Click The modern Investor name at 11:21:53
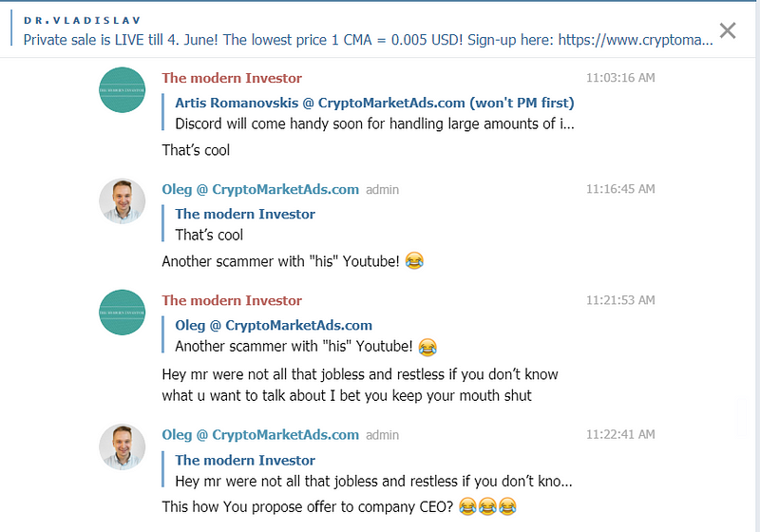This screenshot has width=760, height=532. (232, 300)
